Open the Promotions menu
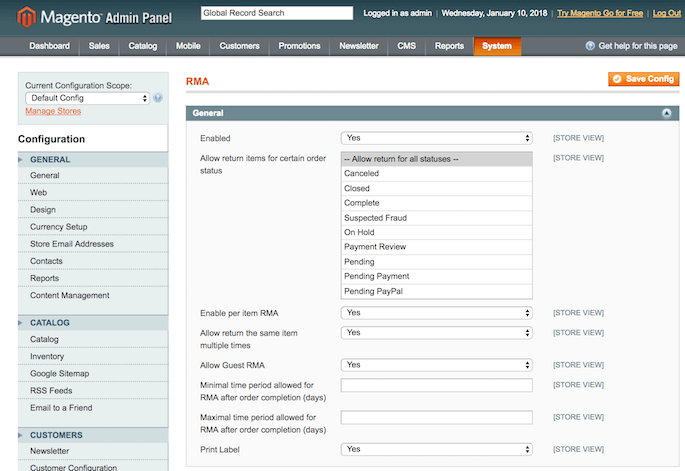The image size is (685, 471). 299,46
